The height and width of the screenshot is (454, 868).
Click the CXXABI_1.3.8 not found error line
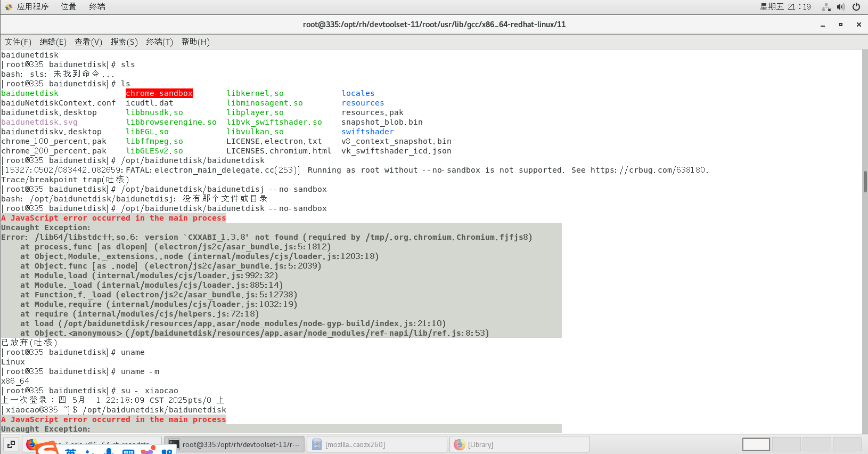tap(267, 237)
